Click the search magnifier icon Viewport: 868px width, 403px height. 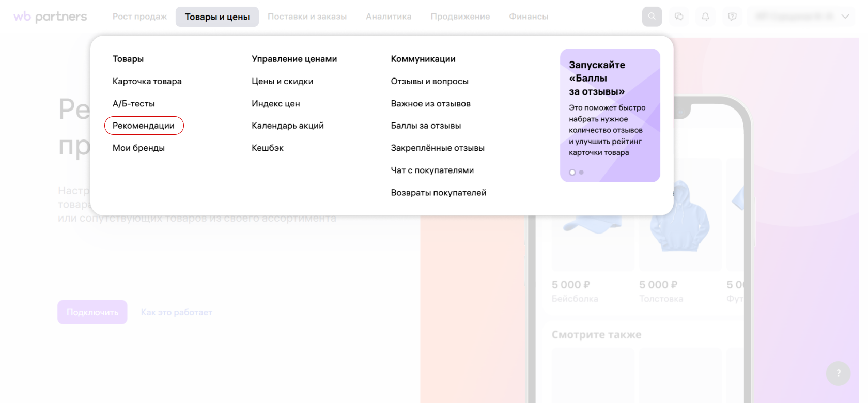(x=652, y=17)
